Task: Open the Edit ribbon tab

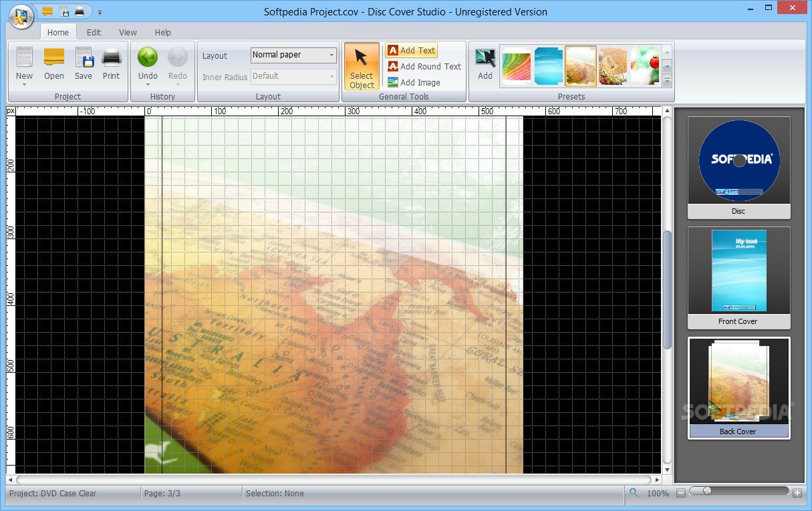Action: [x=94, y=32]
